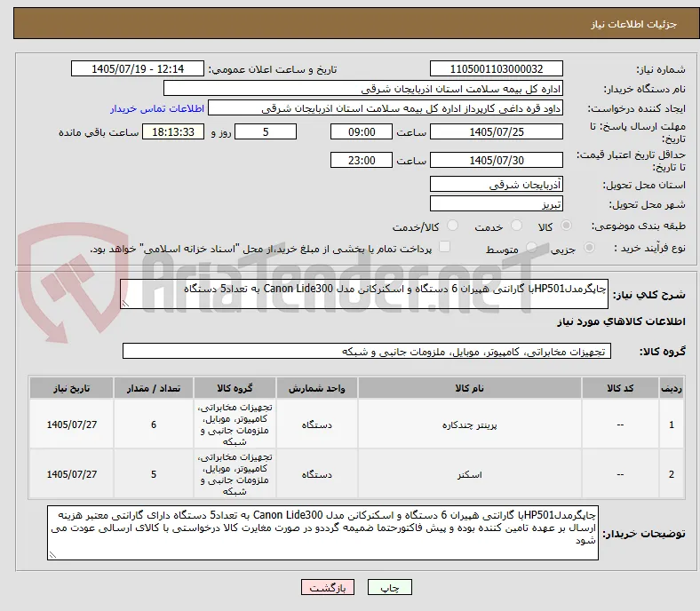This screenshot has width=700, height=611.
Task: Click the پرینتر چندکاره item name cell
Action: click(469, 424)
